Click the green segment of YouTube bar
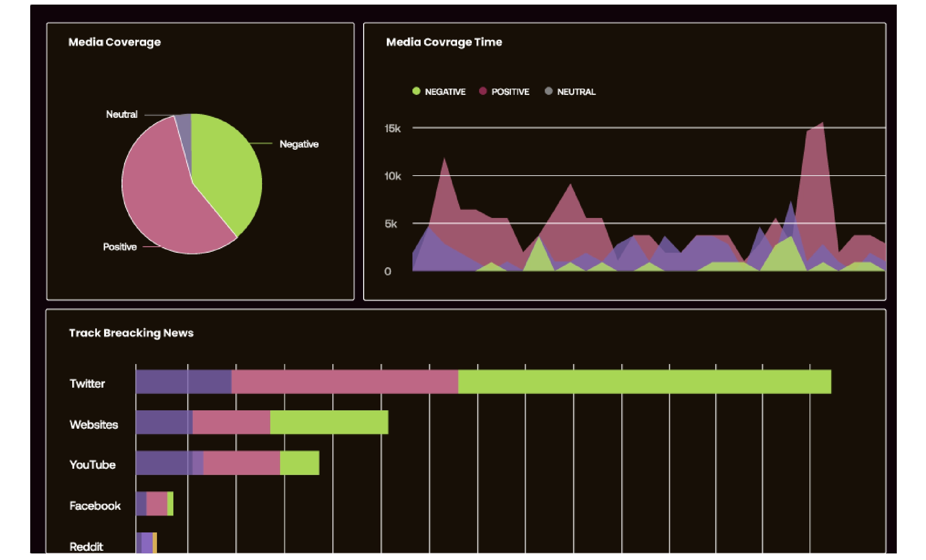Image resolution: width=926 pixels, height=560 pixels. pyautogui.click(x=299, y=463)
